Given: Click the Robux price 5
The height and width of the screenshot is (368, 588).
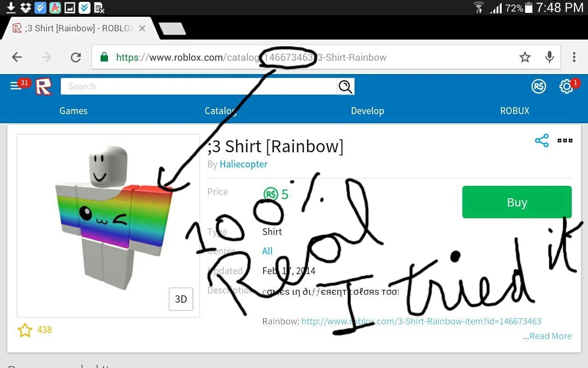Looking at the screenshot, I should (x=285, y=194).
